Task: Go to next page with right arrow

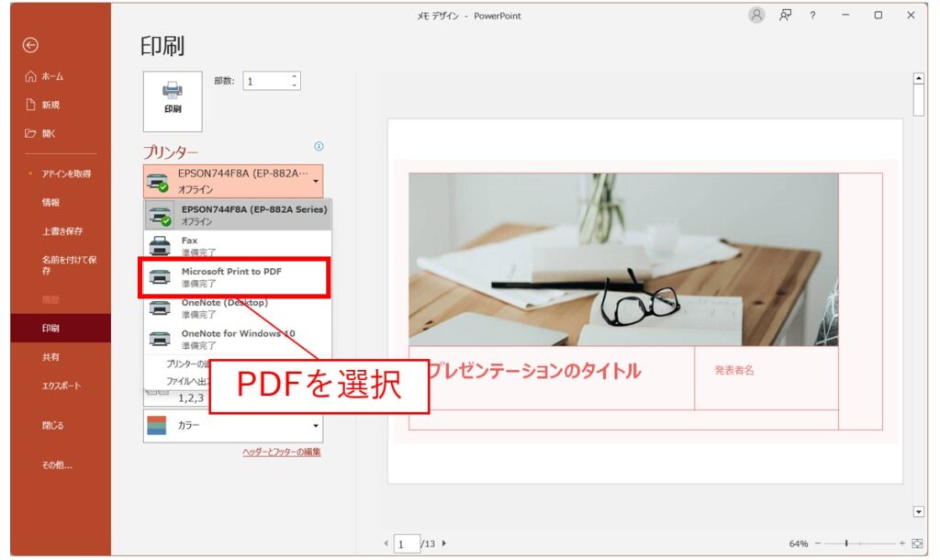Action: point(444,543)
